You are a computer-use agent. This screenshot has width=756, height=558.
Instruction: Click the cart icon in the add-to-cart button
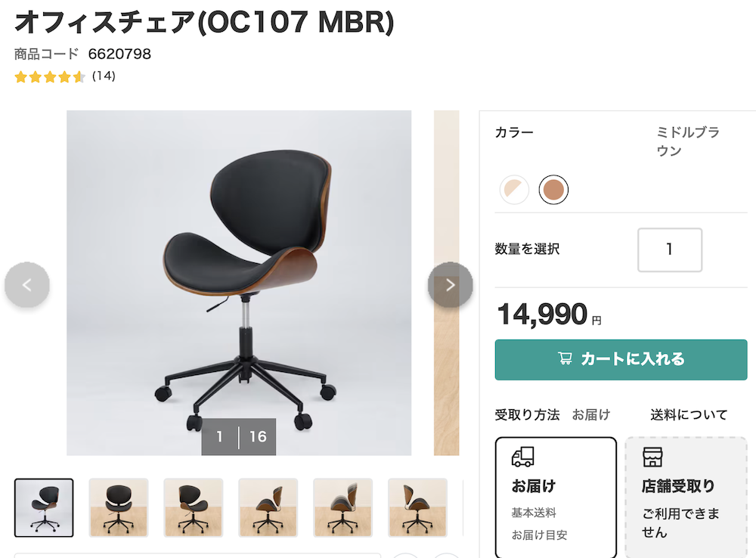click(x=565, y=358)
